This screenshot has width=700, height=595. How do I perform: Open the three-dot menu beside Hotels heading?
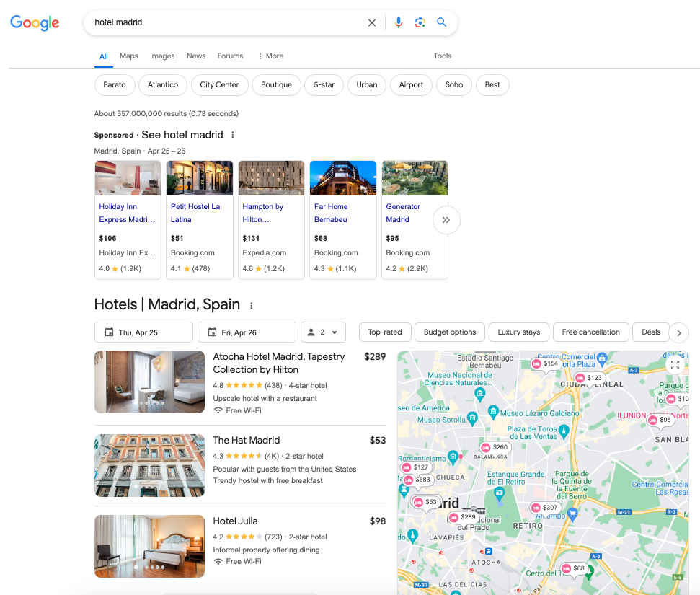tap(250, 305)
